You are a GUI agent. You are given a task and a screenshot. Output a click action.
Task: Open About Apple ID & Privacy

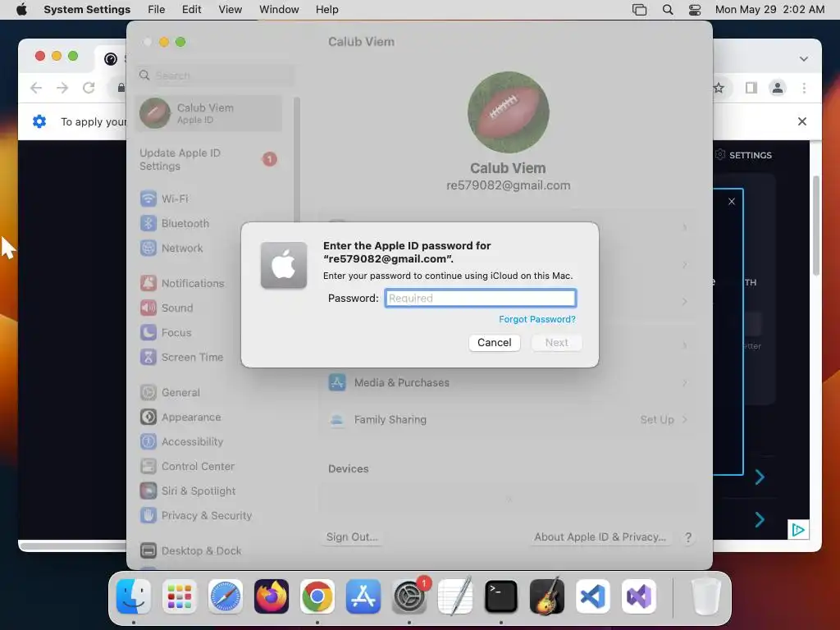pos(600,536)
